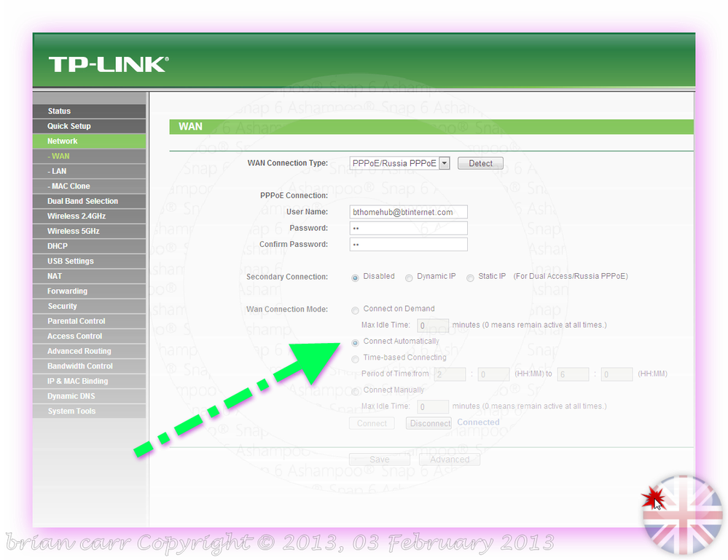Open the Security sidebar item
Screen dimensions: 728x560
point(89,306)
